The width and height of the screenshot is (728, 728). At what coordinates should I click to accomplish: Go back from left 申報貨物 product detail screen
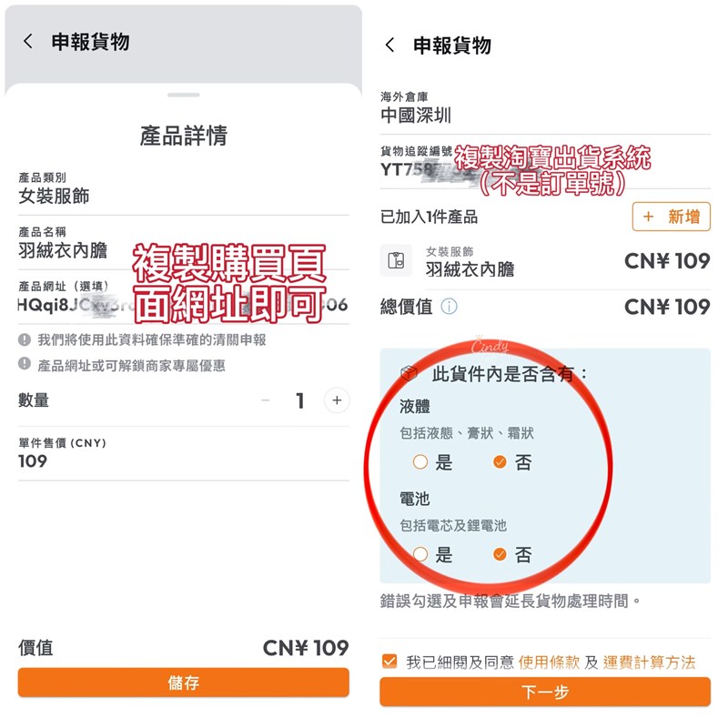[28, 42]
